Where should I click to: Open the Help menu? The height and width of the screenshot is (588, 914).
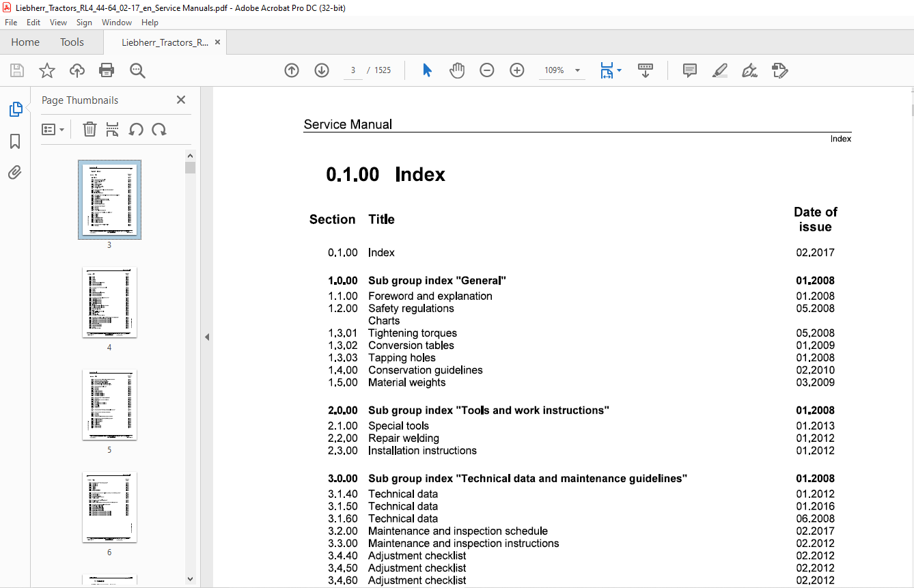point(150,23)
